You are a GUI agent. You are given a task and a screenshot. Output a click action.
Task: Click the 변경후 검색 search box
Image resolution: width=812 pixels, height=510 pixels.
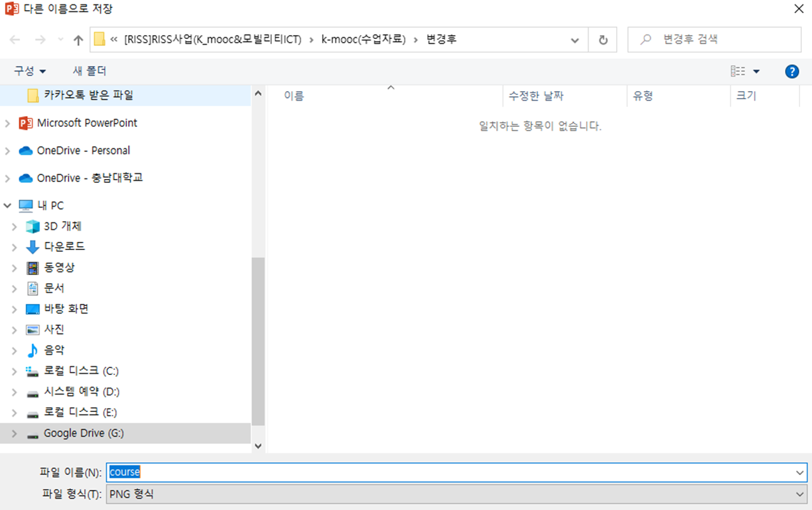pyautogui.click(x=715, y=40)
